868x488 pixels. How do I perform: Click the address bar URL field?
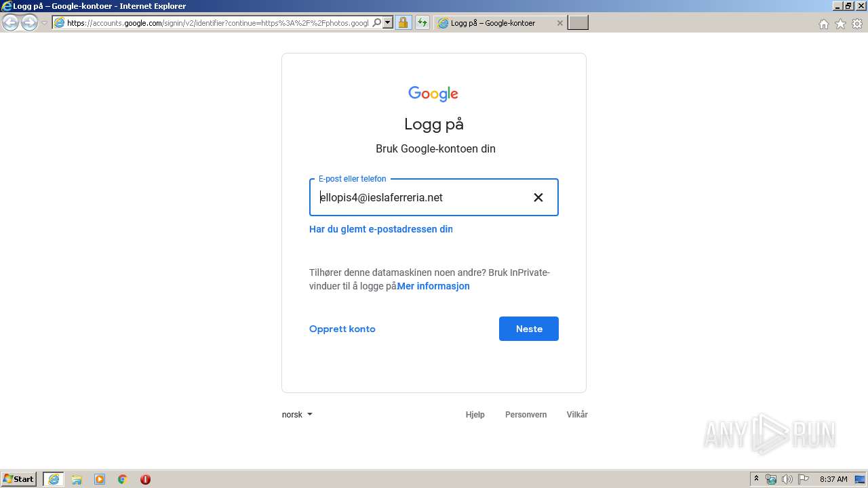pos(217,23)
